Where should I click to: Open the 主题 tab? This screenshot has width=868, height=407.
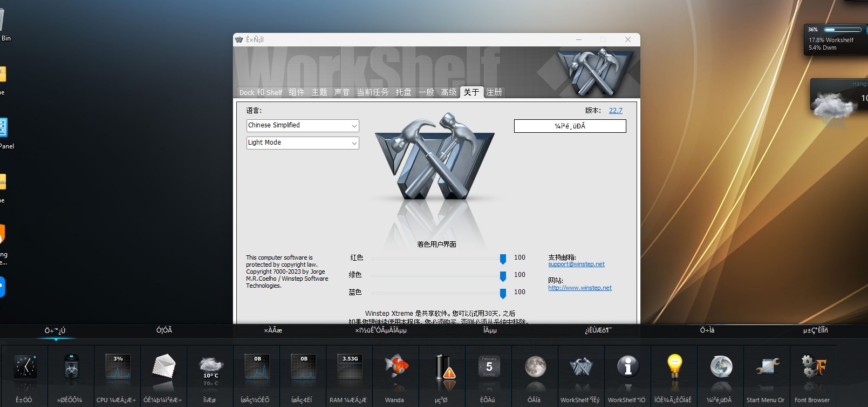click(319, 92)
